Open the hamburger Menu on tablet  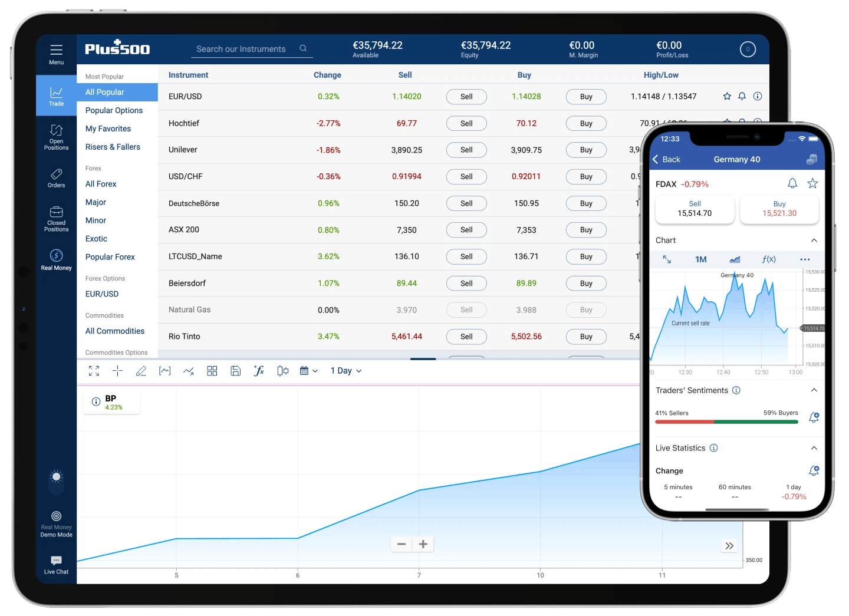(x=56, y=54)
